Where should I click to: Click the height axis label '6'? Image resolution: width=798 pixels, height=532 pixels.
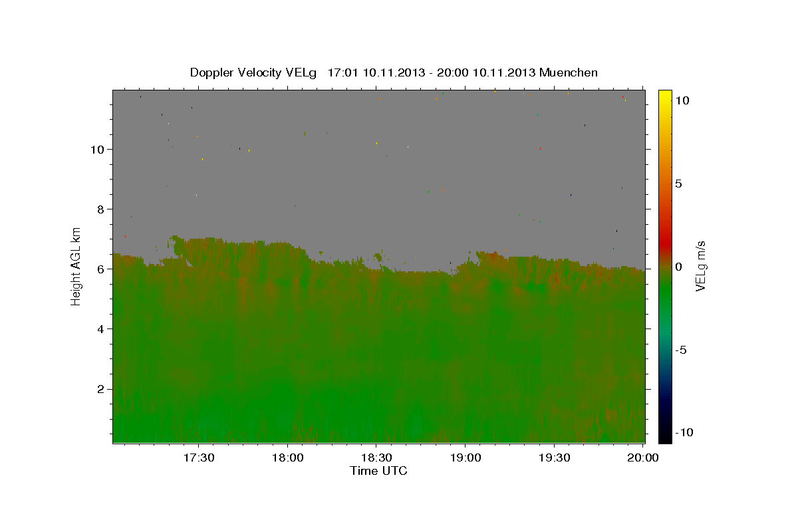(101, 269)
